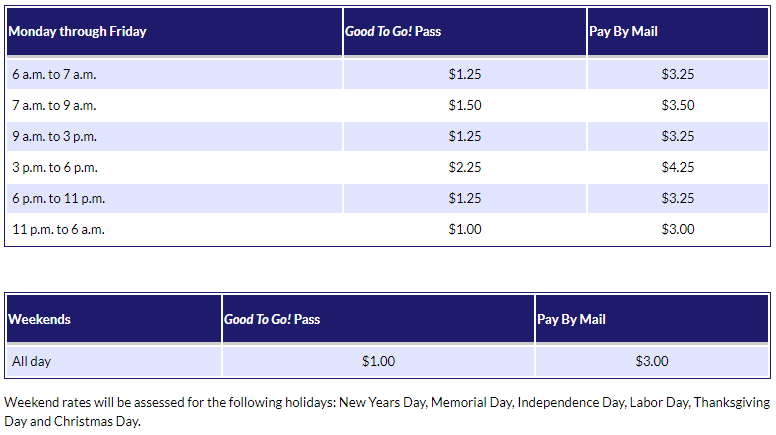Viewport: 776px width, 435px height.
Task: Select the '9 a.m. to 3 p.m.' row label
Action: (x=54, y=136)
